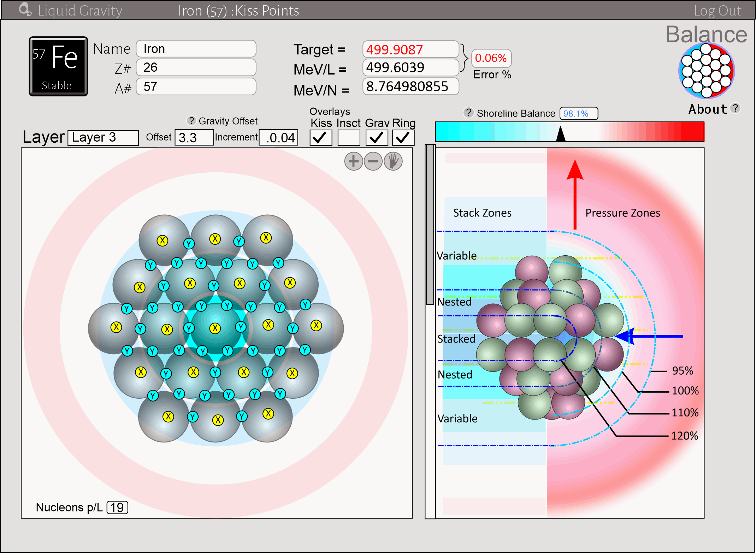This screenshot has height=553, width=756.
Task: Toggle the Grav overlay checkbox
Action: pos(376,138)
